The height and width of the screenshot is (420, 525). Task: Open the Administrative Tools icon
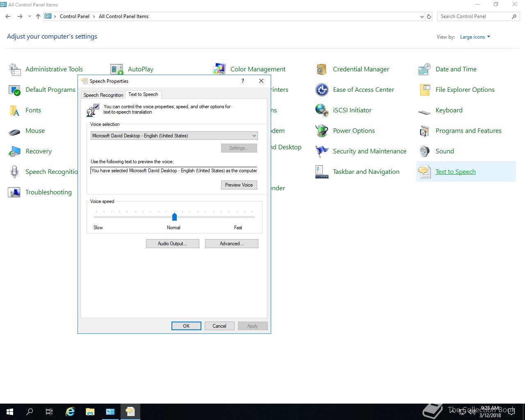click(14, 69)
